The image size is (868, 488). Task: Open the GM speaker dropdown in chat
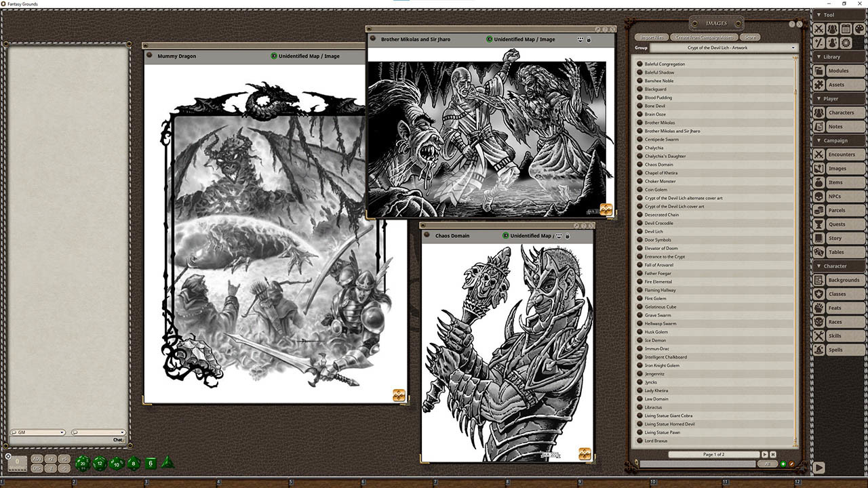pyautogui.click(x=37, y=432)
